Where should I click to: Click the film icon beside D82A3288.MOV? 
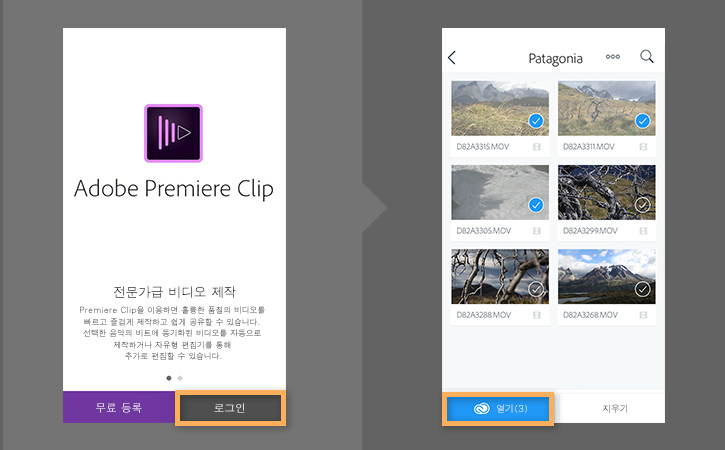537,315
